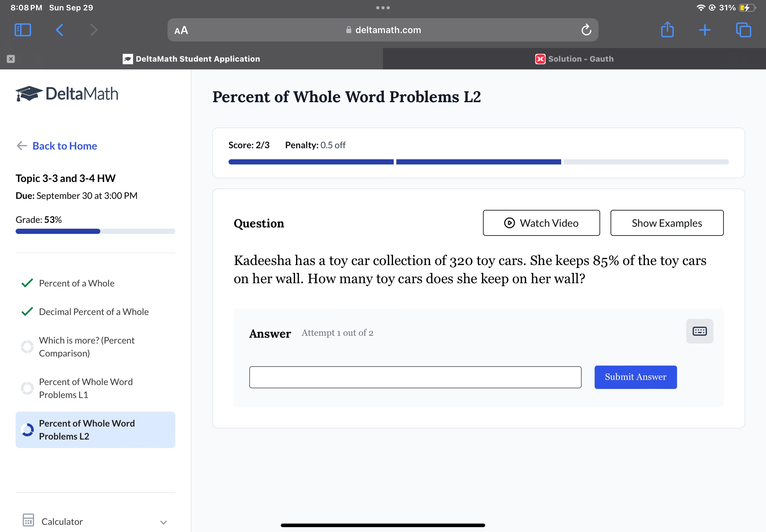Open the Safari share sheet icon

(x=667, y=29)
